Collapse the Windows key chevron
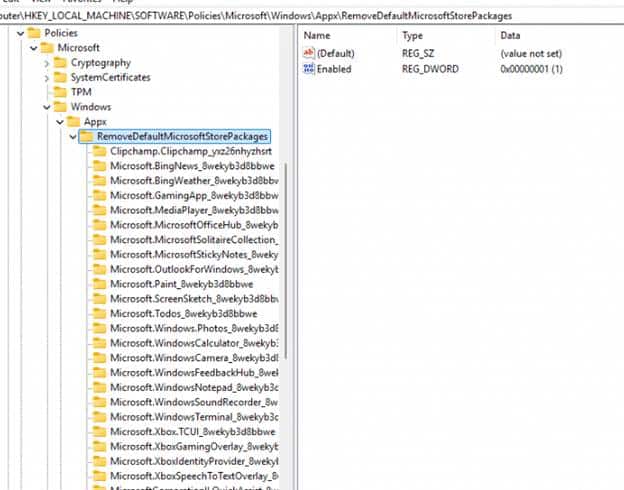 pos(47,107)
